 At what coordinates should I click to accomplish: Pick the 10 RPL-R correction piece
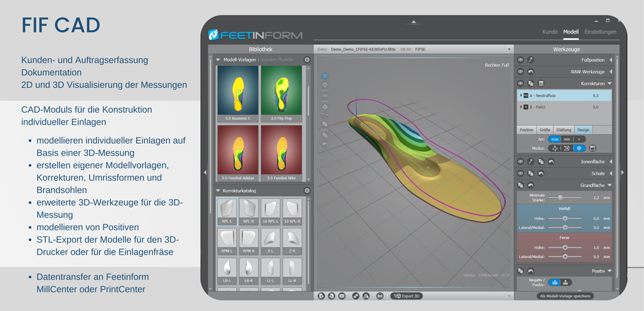(292, 212)
